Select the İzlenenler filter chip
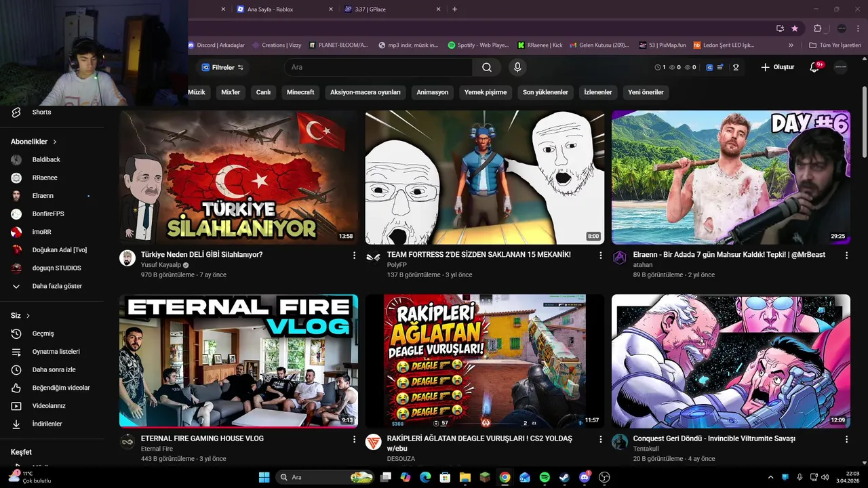868x488 pixels. point(598,92)
